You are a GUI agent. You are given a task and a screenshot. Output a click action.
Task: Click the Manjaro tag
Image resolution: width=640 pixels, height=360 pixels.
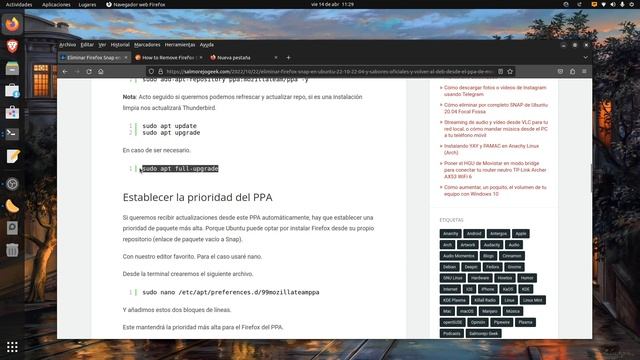click(x=489, y=311)
